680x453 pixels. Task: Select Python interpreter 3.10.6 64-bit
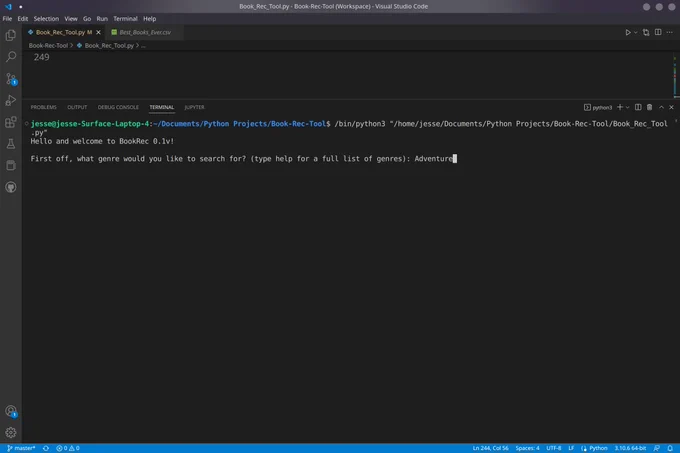coord(630,448)
